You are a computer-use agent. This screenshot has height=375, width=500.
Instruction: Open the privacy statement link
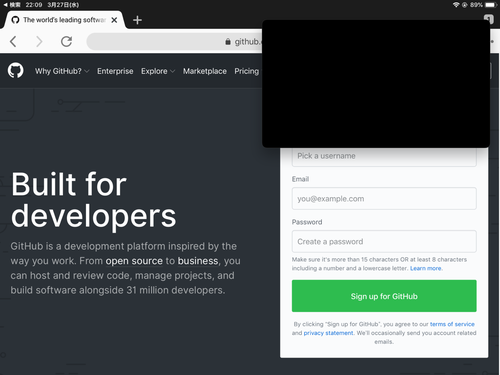click(328, 333)
